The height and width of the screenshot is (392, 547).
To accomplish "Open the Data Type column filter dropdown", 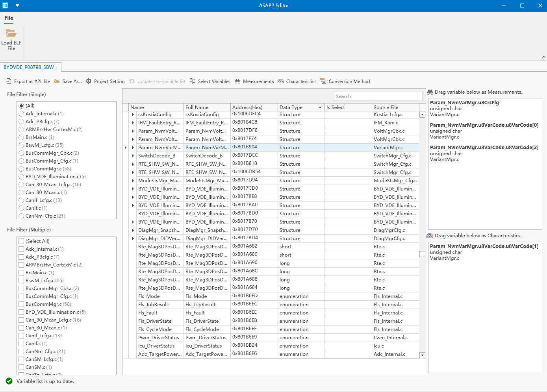I will point(320,107).
